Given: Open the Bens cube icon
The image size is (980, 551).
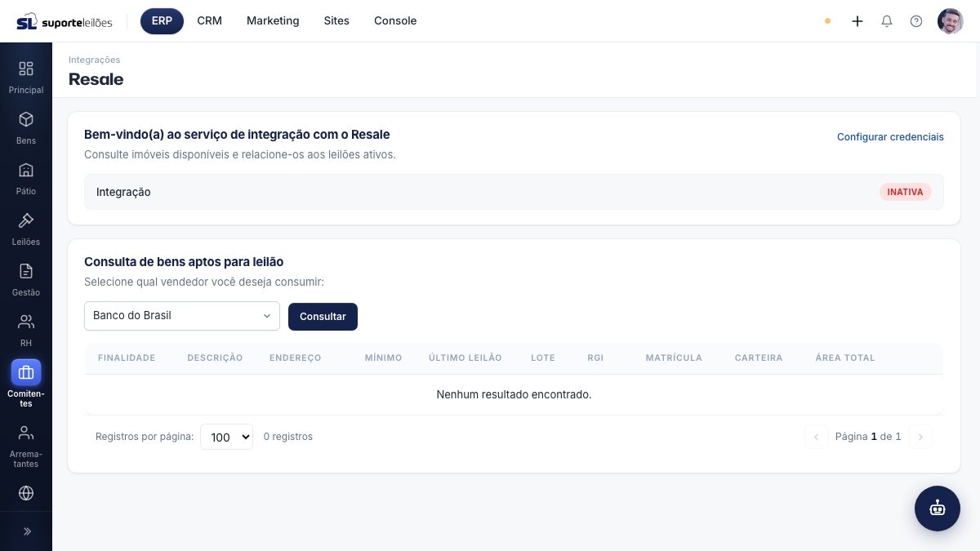Looking at the screenshot, I should 26,119.
